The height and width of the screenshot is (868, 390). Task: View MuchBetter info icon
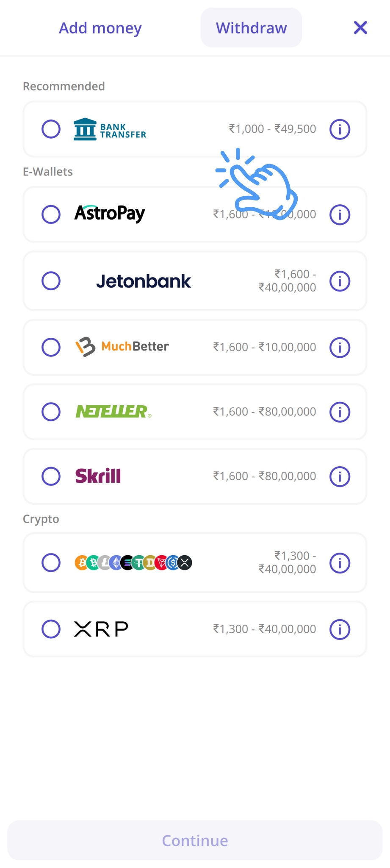340,348
